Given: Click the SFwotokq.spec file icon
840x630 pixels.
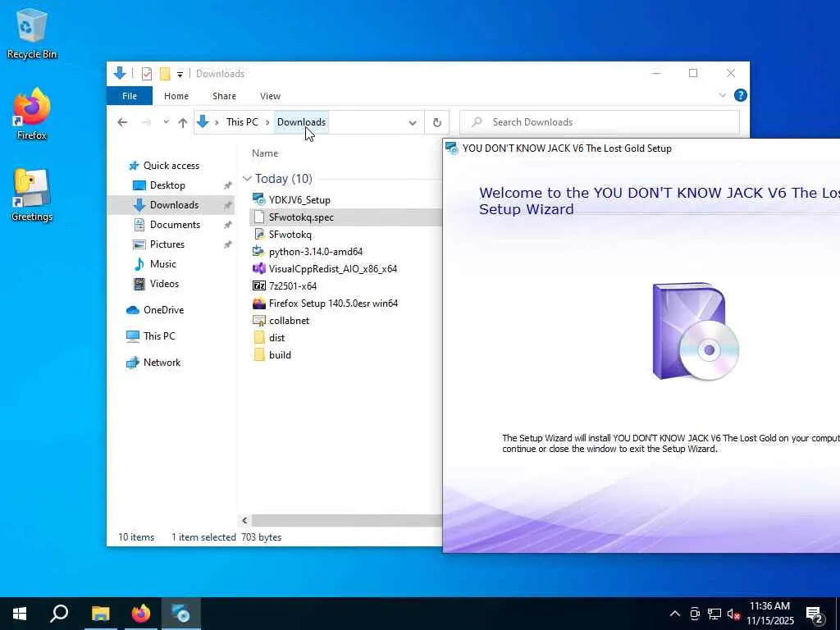Looking at the screenshot, I should (258, 217).
